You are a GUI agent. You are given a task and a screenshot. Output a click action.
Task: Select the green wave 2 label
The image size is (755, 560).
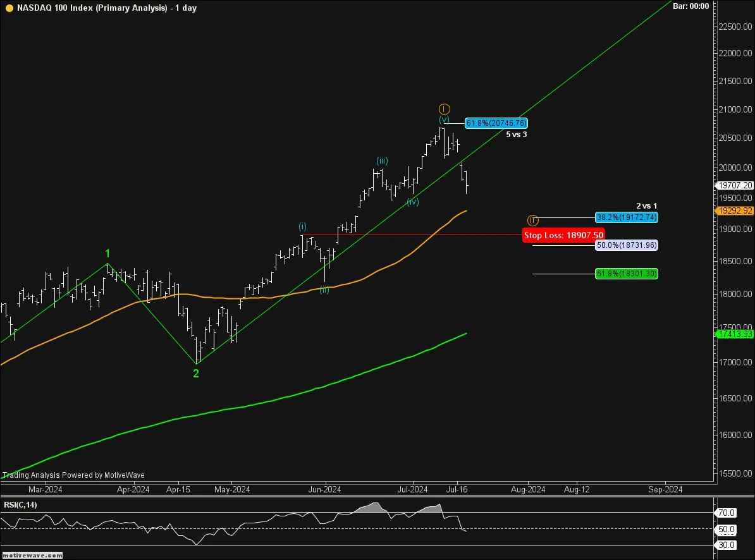(196, 374)
